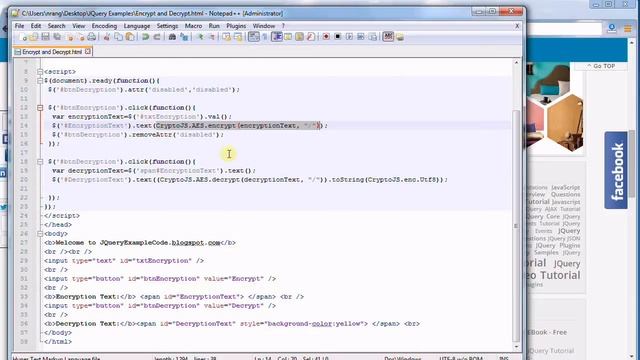The height and width of the screenshot is (360, 640).
Task: Click the Close document toolbar icon
Action: [x=70, y=37]
